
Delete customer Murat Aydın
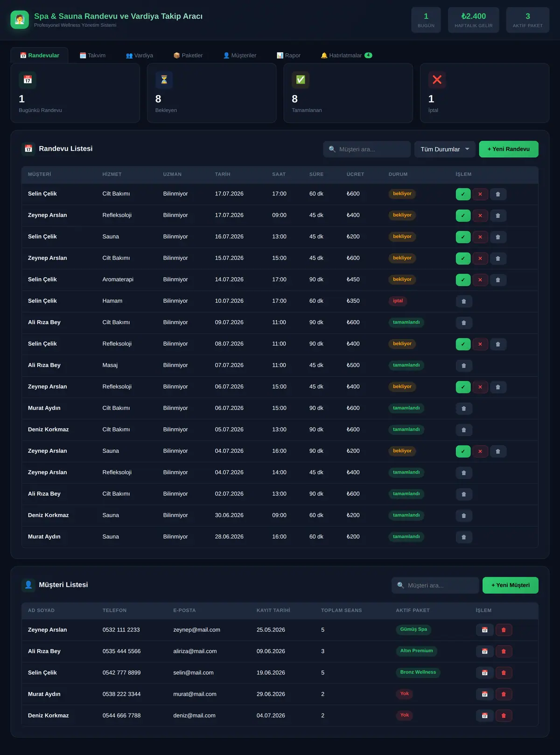[504, 694]
